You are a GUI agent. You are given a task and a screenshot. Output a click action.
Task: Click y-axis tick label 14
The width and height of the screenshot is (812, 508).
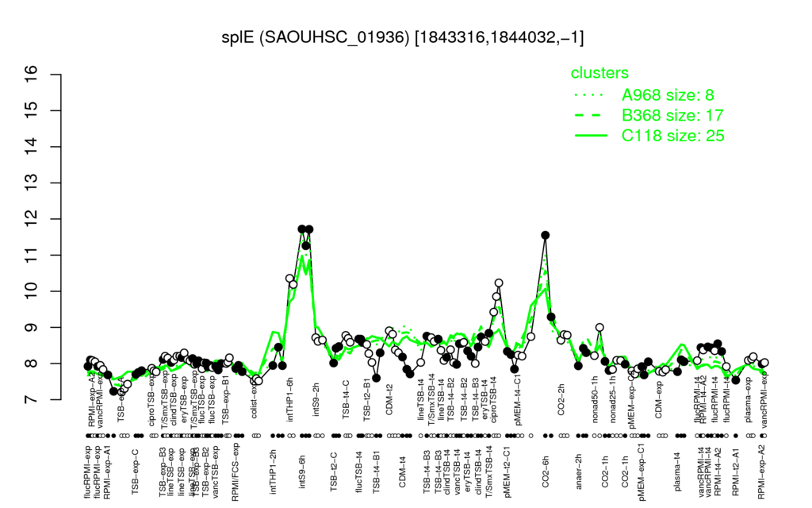coord(32,147)
